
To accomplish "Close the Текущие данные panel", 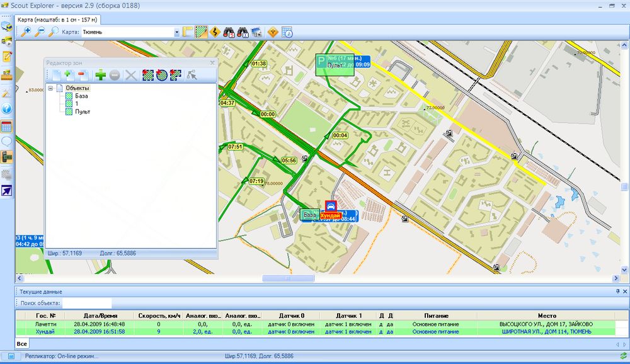I will (625, 292).
